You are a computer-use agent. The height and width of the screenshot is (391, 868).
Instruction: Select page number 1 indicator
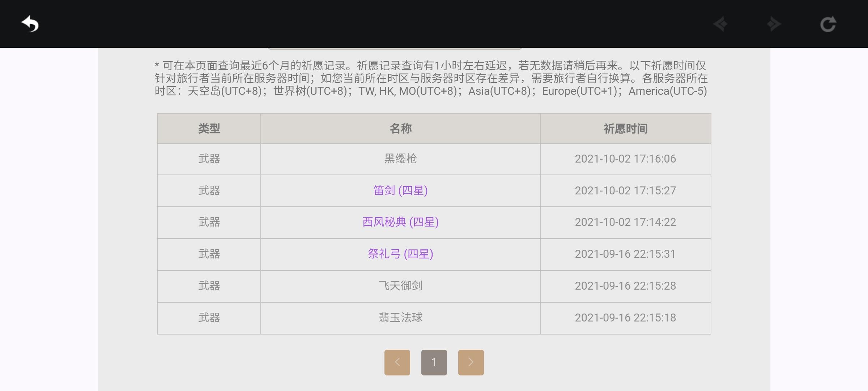tap(434, 362)
